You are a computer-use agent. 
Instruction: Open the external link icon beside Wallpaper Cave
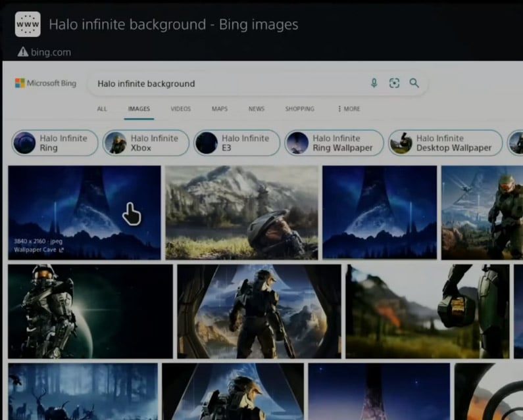(x=61, y=250)
